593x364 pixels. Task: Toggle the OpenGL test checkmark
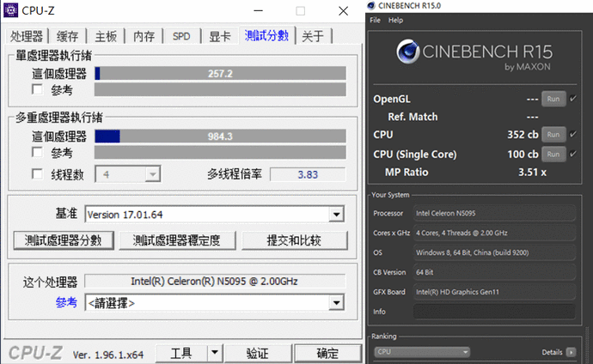(x=573, y=99)
